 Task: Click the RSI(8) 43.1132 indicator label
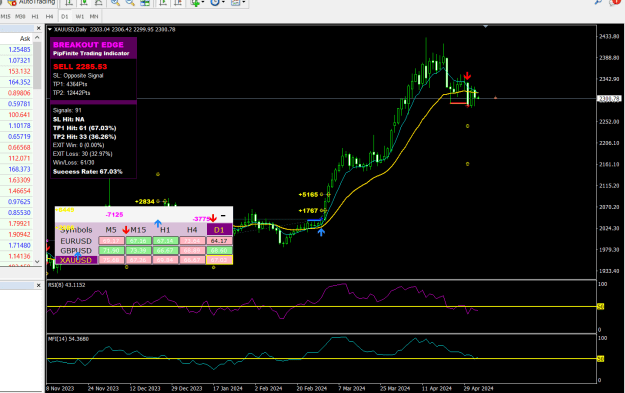tap(67, 285)
